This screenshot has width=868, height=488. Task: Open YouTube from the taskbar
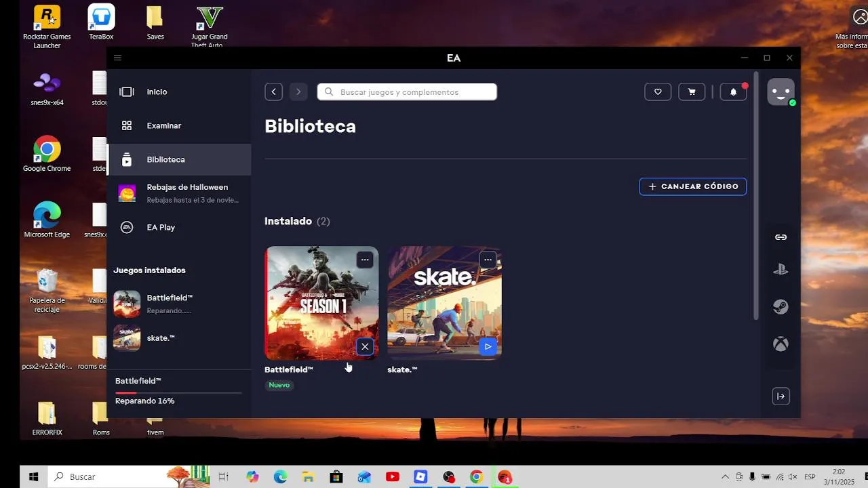coord(392,477)
